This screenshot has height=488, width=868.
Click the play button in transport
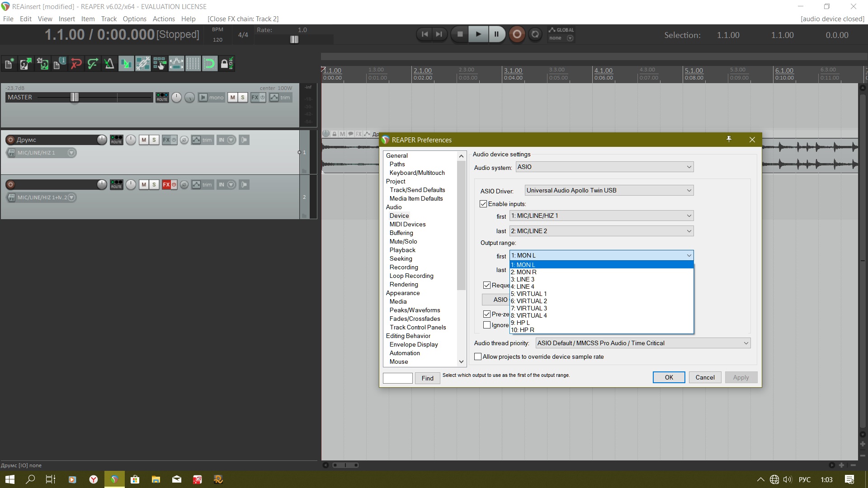click(478, 34)
